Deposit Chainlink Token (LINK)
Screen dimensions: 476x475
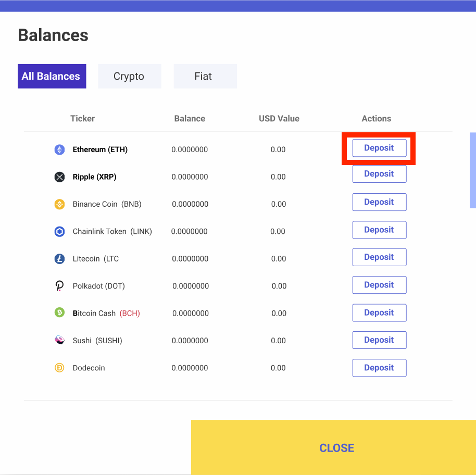coord(379,230)
